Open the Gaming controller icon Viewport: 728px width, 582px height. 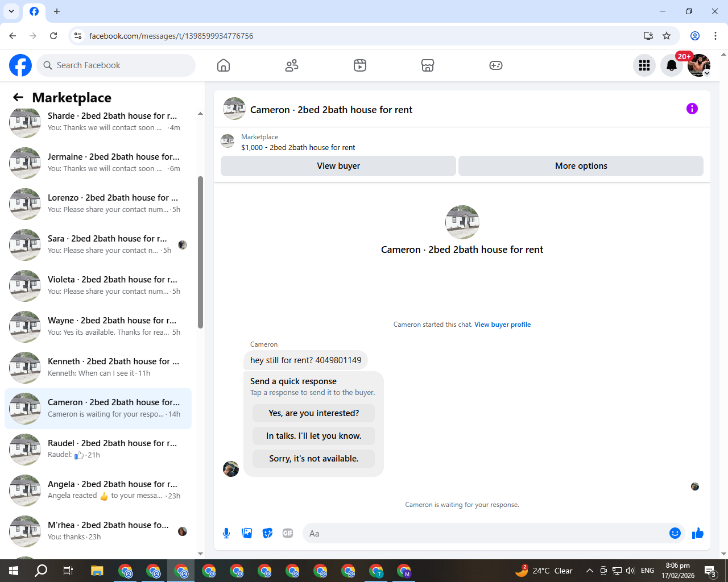coord(496,65)
